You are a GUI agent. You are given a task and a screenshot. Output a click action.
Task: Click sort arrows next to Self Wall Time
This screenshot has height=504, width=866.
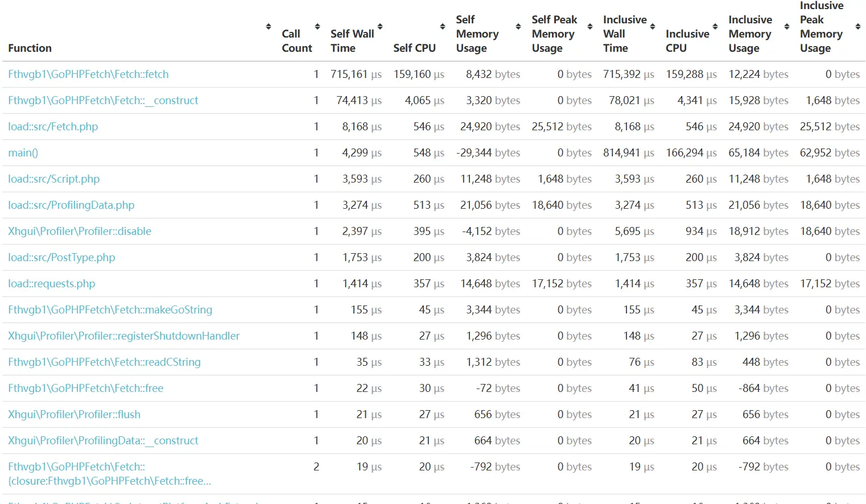click(x=380, y=27)
